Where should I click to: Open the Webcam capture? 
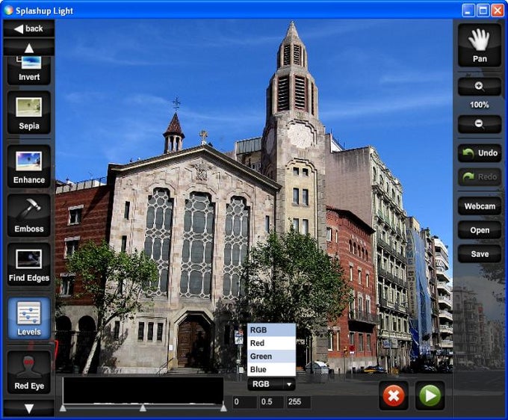[480, 206]
